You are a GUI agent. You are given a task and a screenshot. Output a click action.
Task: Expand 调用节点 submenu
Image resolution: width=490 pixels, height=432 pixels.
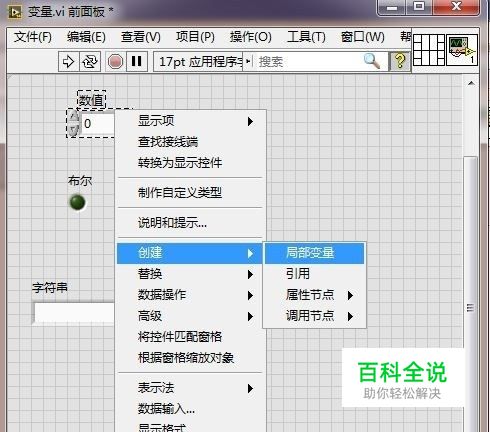pos(315,316)
